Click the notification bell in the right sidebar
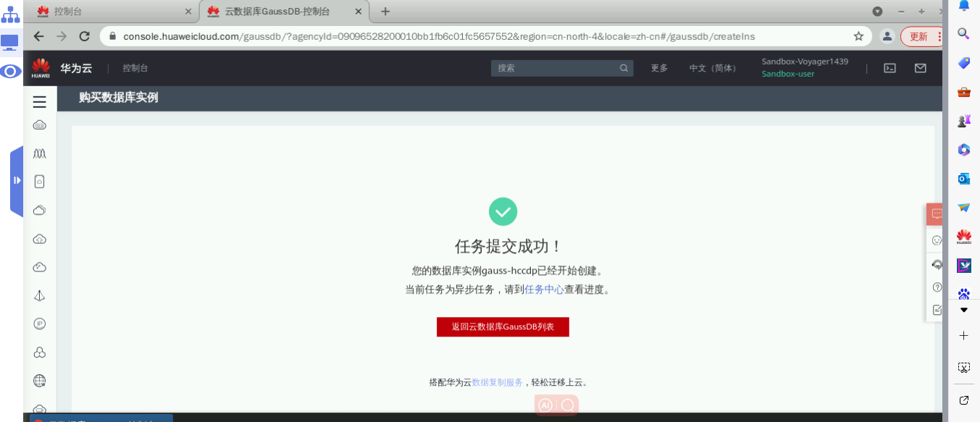This screenshot has width=980, height=422. click(x=964, y=6)
